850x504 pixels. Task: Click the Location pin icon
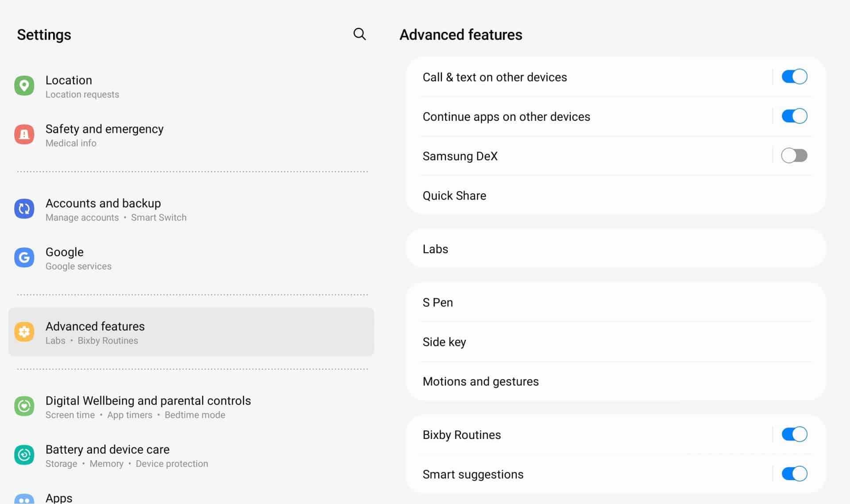tap(24, 85)
